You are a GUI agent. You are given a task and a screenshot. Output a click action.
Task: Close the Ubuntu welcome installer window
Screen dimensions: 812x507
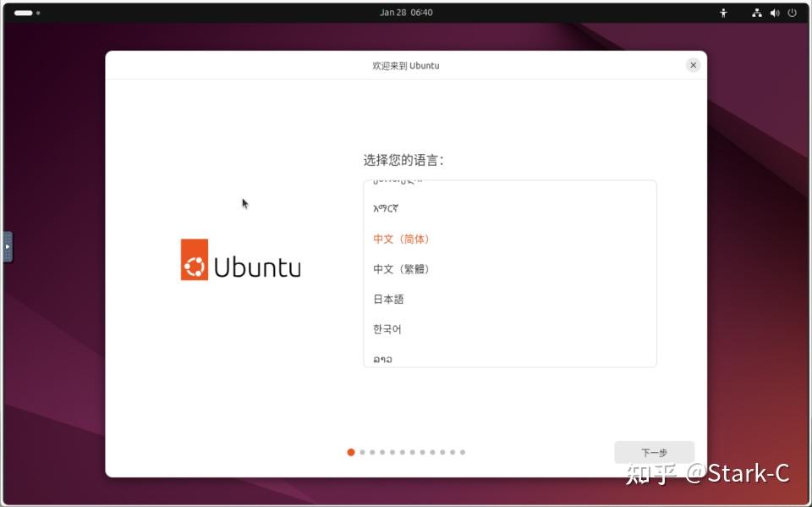pyautogui.click(x=693, y=65)
